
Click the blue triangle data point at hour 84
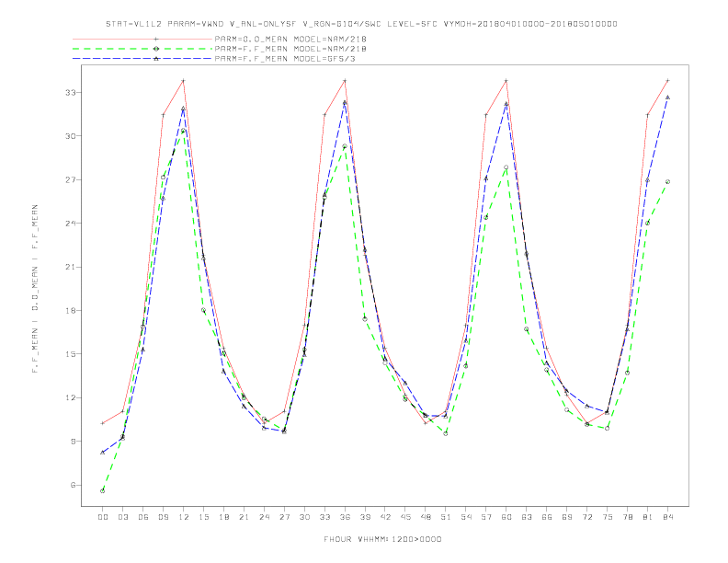pos(667,98)
